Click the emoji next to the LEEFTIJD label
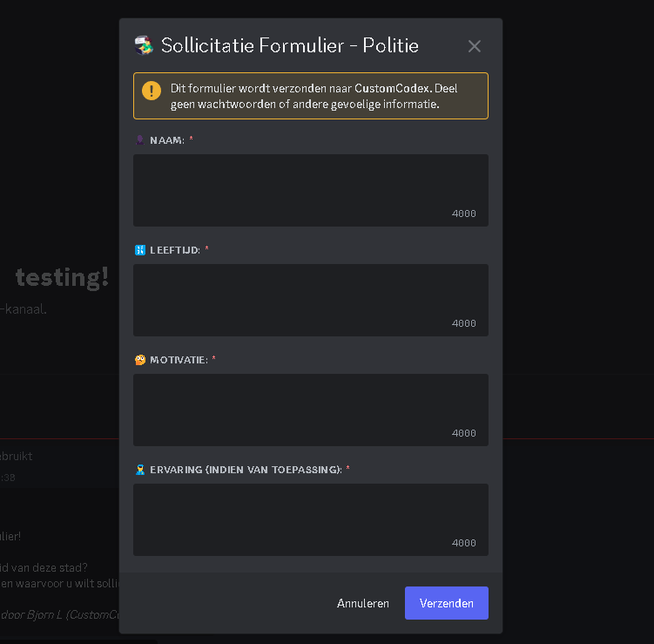Screen dimensions: 654x644 pyautogui.click(x=139, y=250)
